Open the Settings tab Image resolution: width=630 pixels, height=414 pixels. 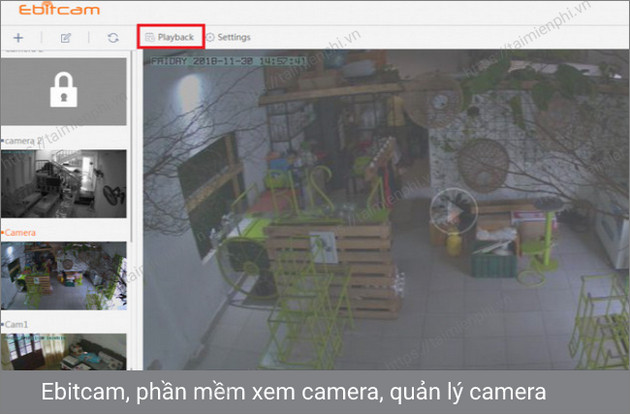pyautogui.click(x=228, y=37)
